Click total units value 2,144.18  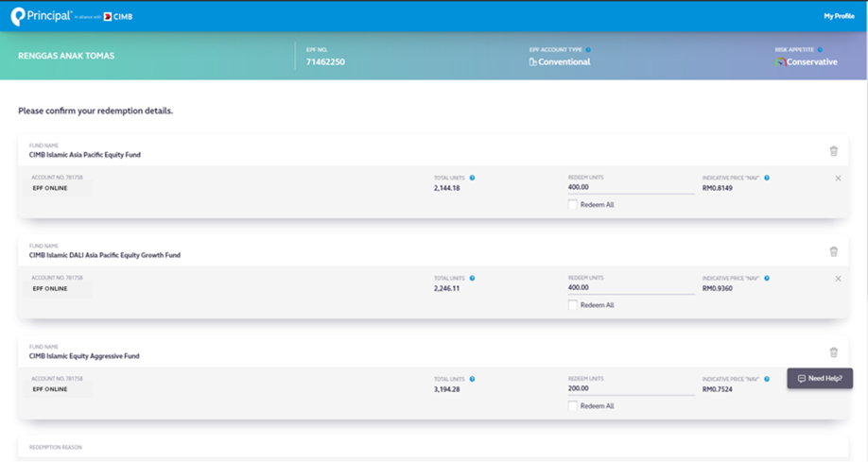click(x=446, y=188)
